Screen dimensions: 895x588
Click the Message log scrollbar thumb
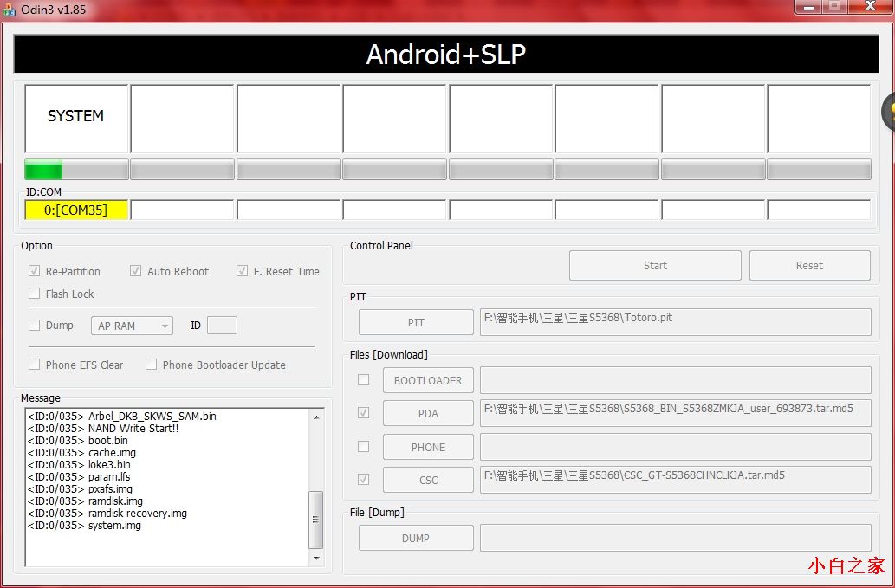click(316, 519)
